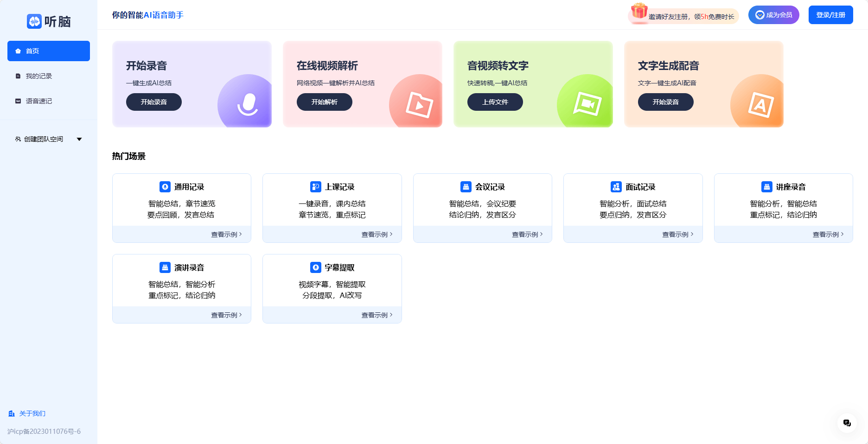Select the 听脑 app logo icon
The width and height of the screenshot is (868, 444).
(x=34, y=21)
